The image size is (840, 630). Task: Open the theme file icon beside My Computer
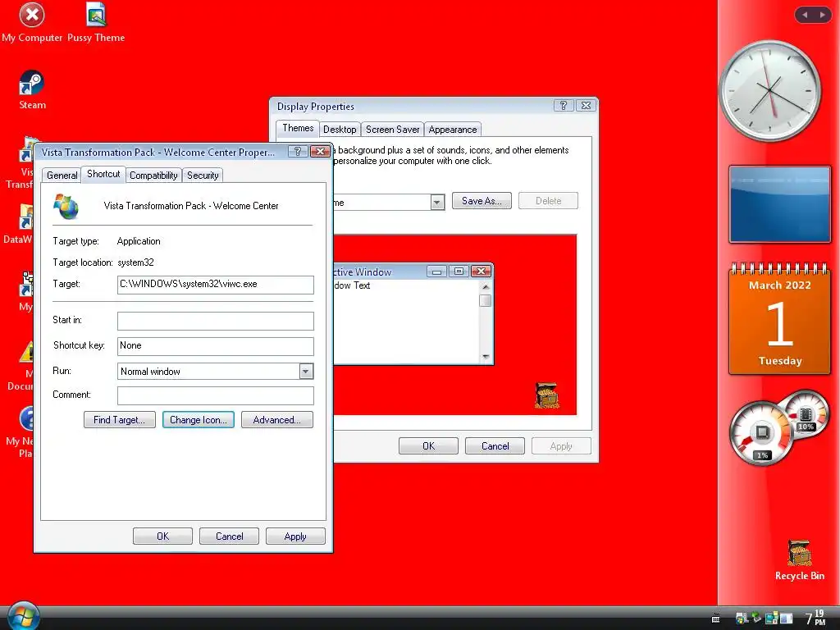(96, 22)
